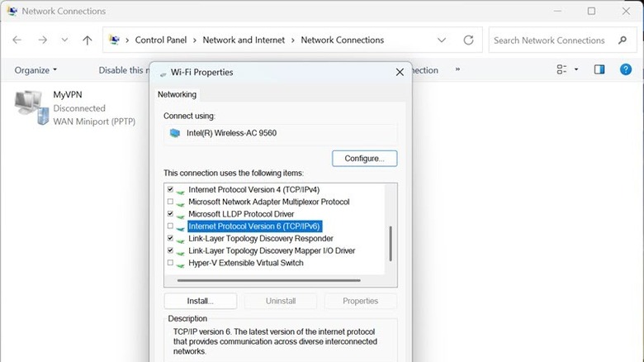This screenshot has width=644, height=362.
Task: Click the Uninstall button
Action: click(x=281, y=301)
